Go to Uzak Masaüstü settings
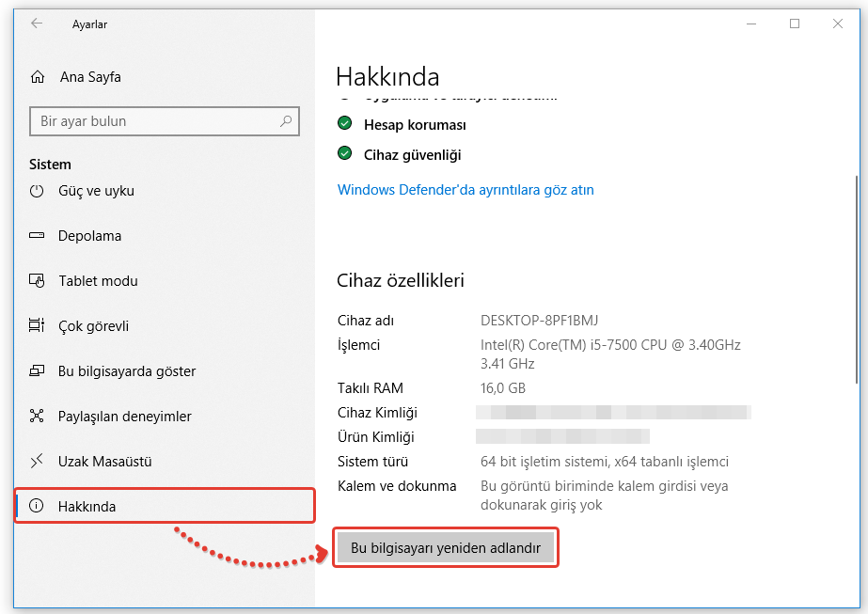This screenshot has height=614, width=868. click(x=104, y=462)
